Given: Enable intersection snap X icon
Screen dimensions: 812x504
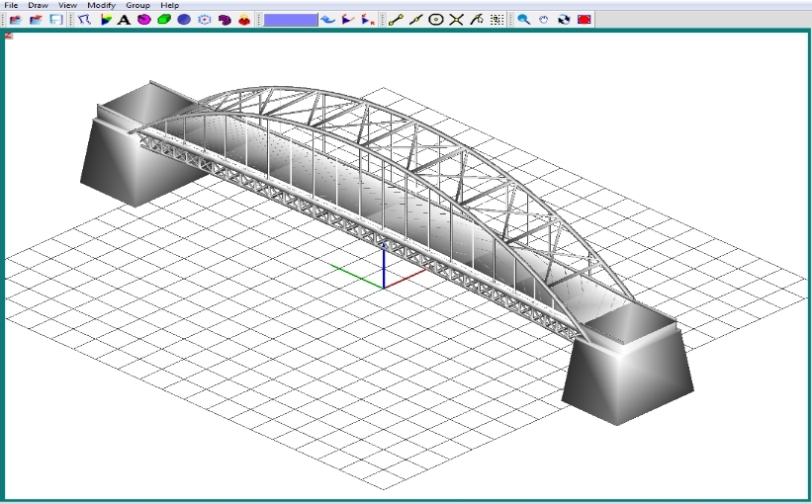Looking at the screenshot, I should (456, 20).
